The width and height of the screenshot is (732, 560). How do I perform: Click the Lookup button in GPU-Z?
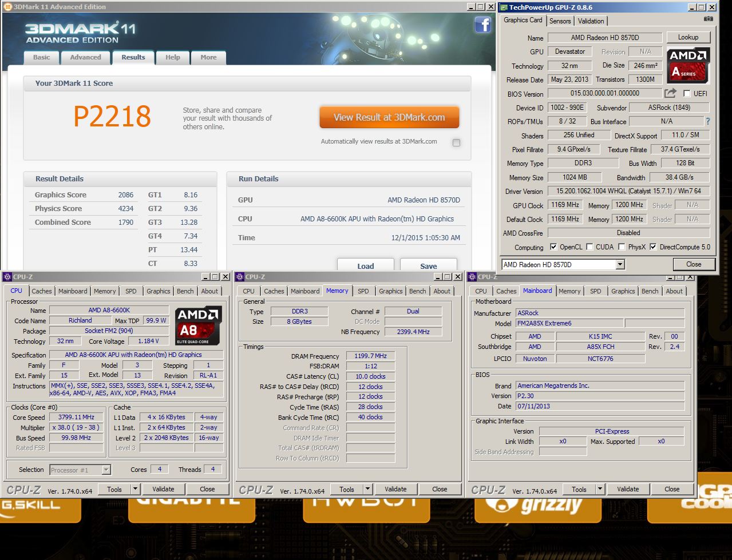pyautogui.click(x=688, y=37)
